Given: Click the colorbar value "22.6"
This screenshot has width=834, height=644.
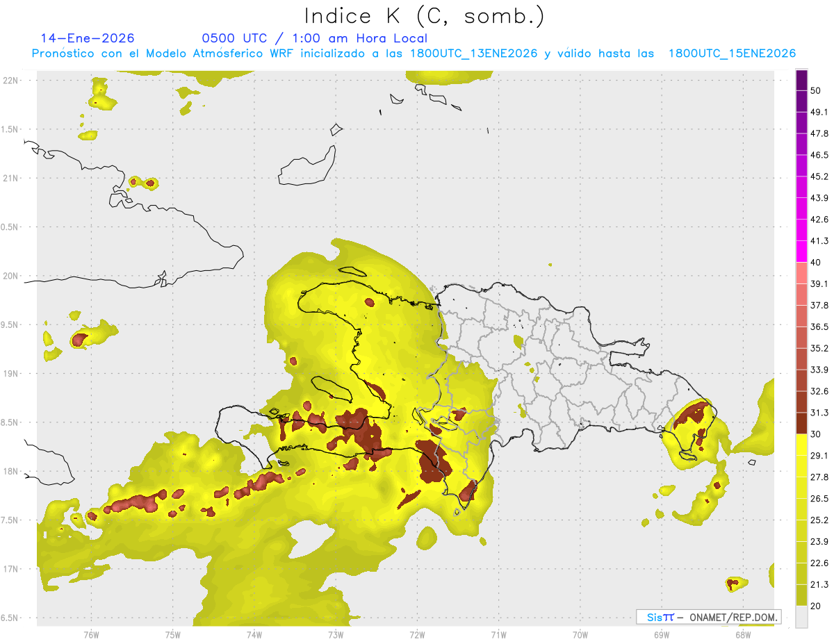Looking at the screenshot, I should [819, 563].
